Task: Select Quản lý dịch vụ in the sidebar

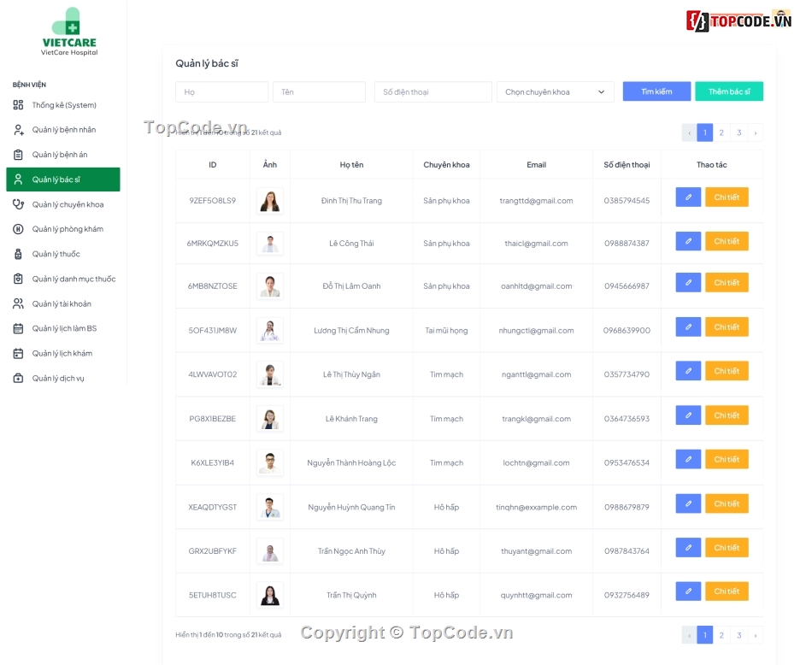Action: (x=60, y=378)
